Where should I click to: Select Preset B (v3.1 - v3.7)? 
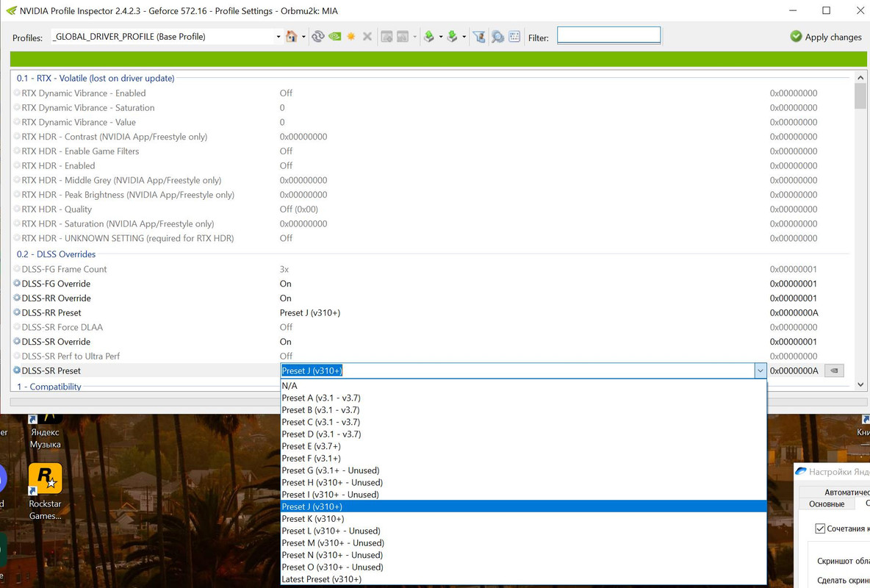click(524, 410)
